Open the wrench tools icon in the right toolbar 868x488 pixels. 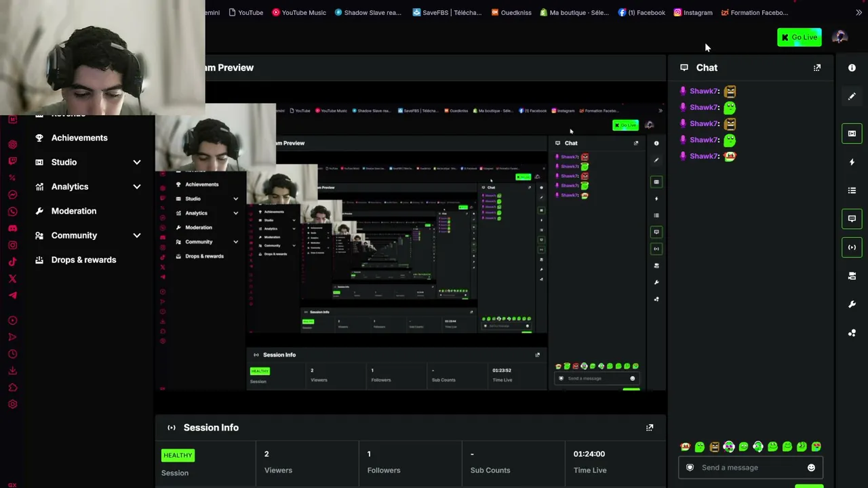tap(852, 304)
